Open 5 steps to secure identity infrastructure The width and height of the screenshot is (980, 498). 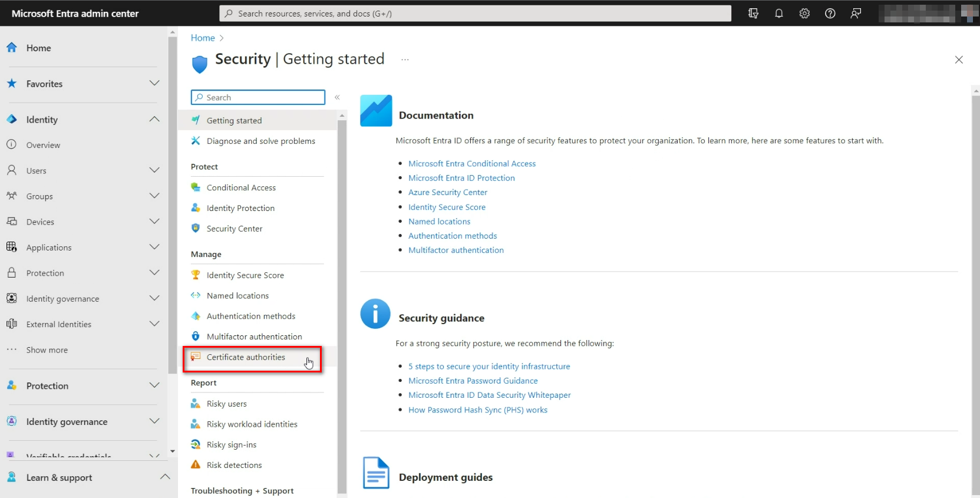click(489, 366)
